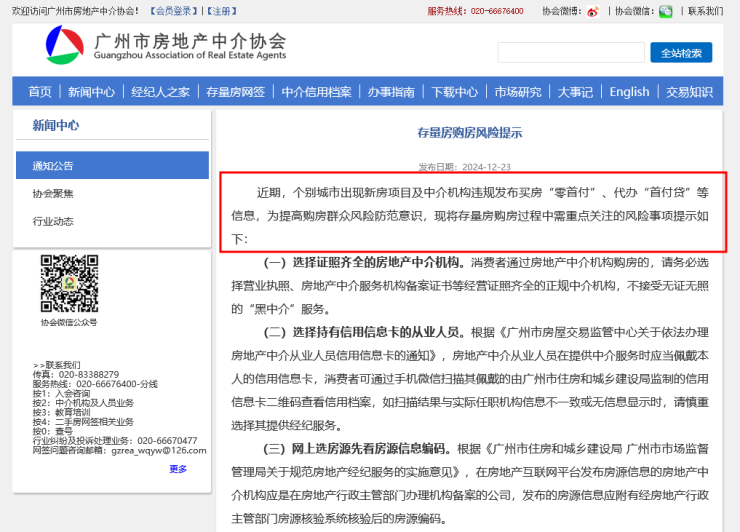Click the association's WeChat icon
740x532 pixels.
(x=665, y=11)
